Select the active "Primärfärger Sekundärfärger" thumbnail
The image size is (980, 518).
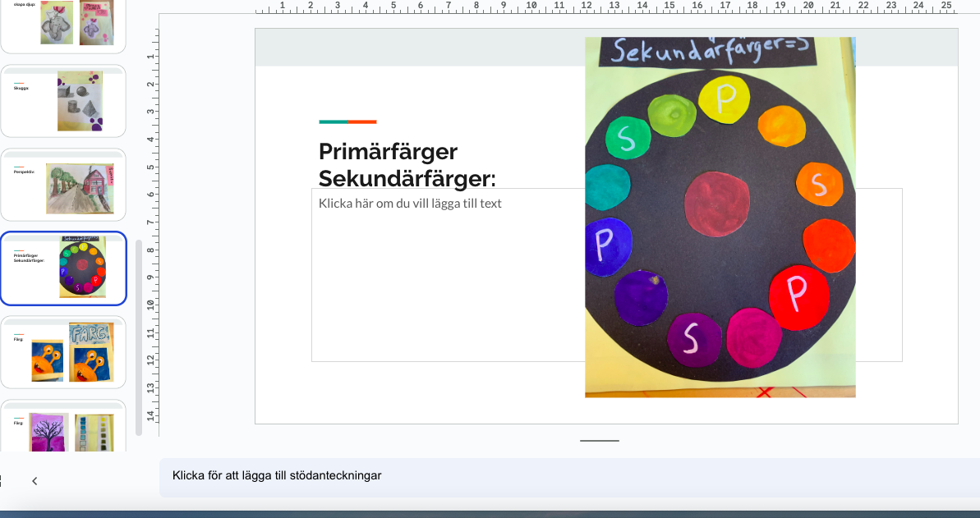pos(63,268)
